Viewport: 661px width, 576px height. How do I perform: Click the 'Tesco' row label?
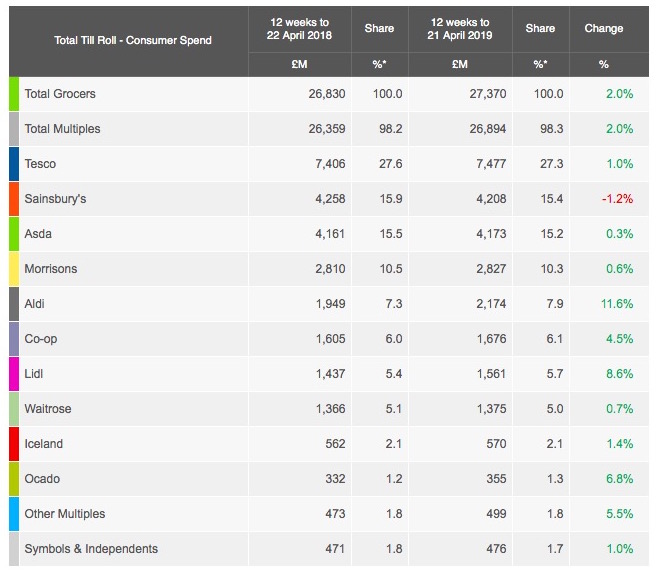[x=40, y=164]
